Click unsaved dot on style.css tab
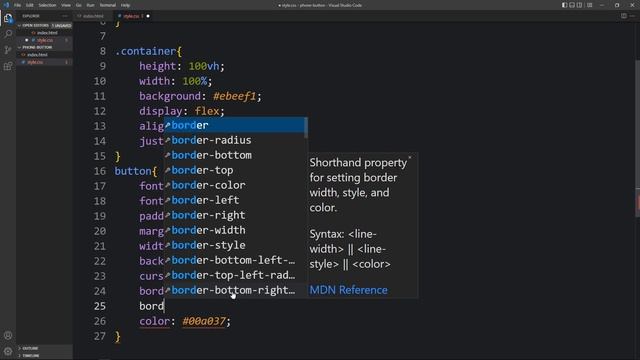Image resolution: width=640 pixels, height=360 pixels. pyautogui.click(x=148, y=16)
